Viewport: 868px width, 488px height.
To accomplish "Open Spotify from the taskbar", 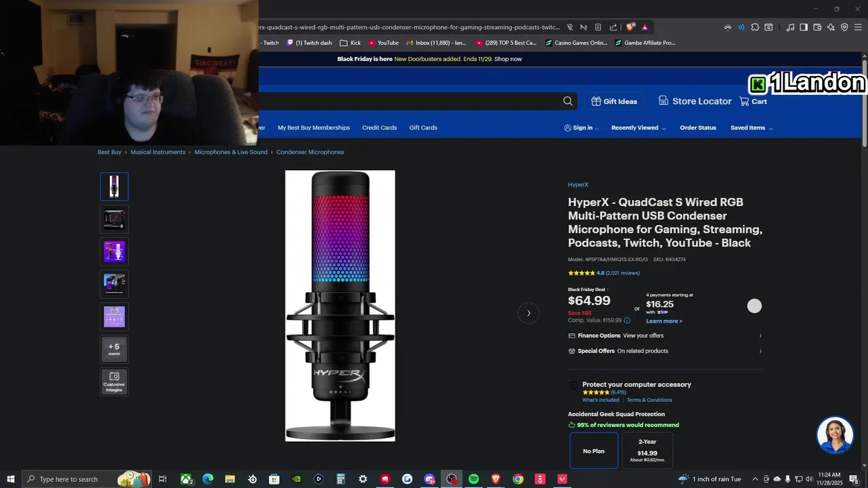I will [x=473, y=479].
